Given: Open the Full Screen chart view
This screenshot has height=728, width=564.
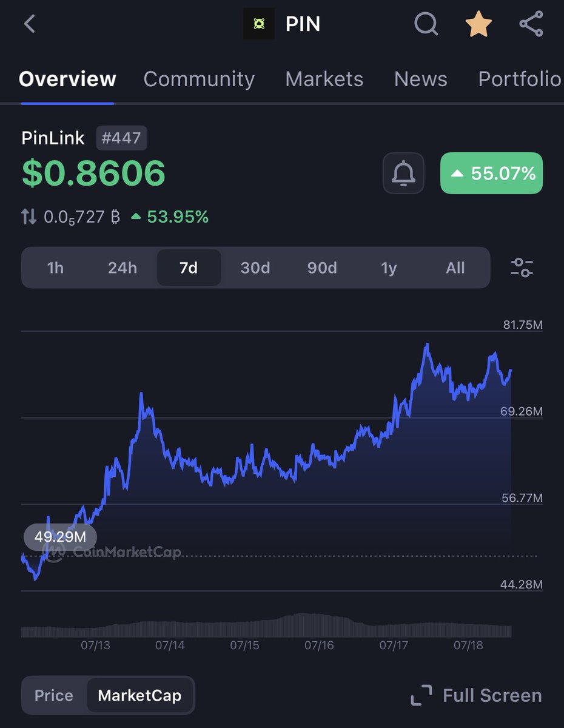Looking at the screenshot, I should (x=476, y=695).
